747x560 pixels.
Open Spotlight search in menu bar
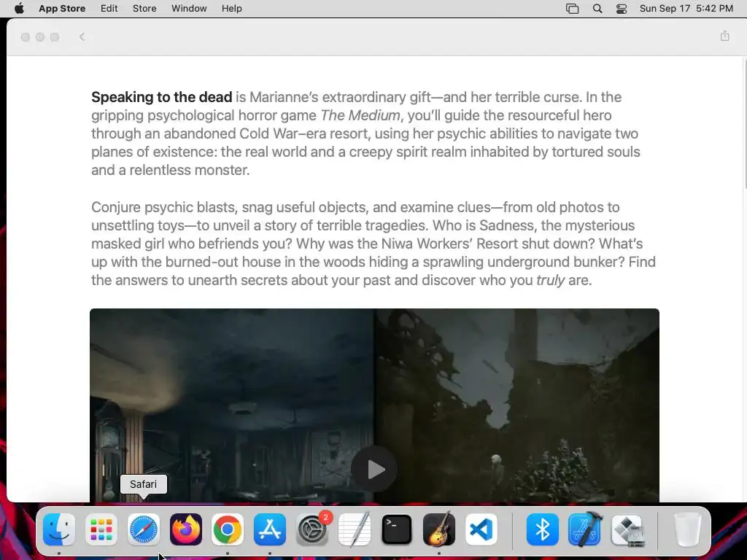pyautogui.click(x=597, y=9)
